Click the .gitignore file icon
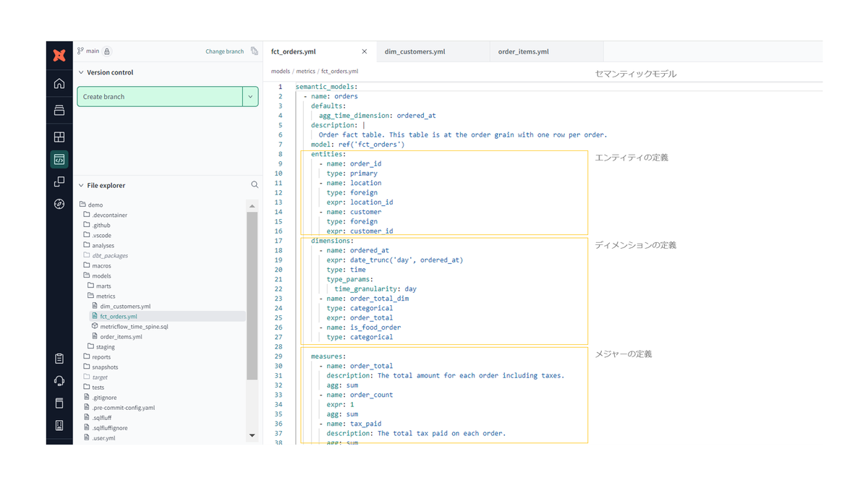 87,398
